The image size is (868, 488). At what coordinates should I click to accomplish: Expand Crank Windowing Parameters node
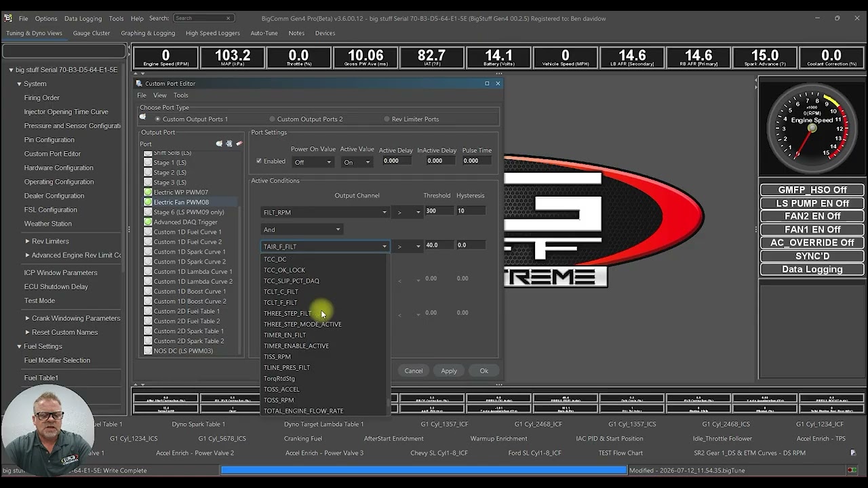coord(27,319)
